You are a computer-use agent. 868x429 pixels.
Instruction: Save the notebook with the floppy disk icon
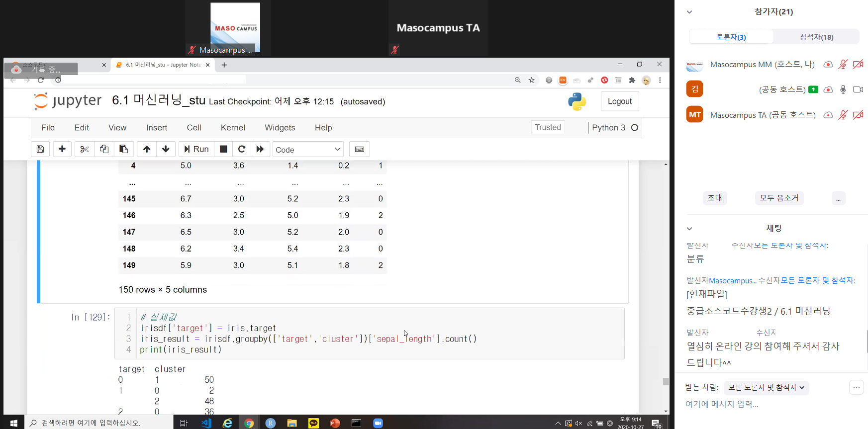tap(40, 149)
